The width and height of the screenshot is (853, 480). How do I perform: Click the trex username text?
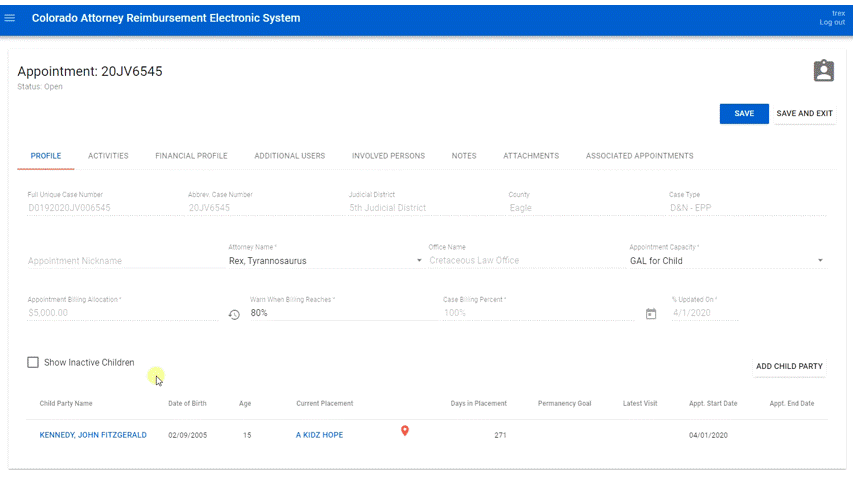(838, 14)
